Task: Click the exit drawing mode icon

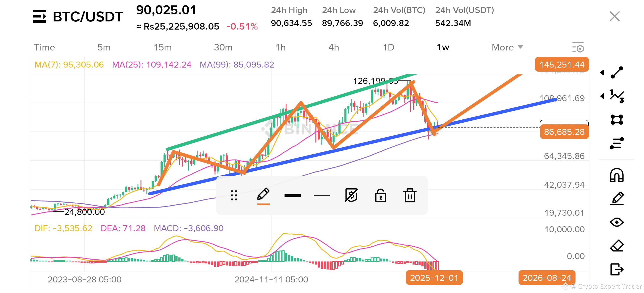Action: click(x=617, y=269)
